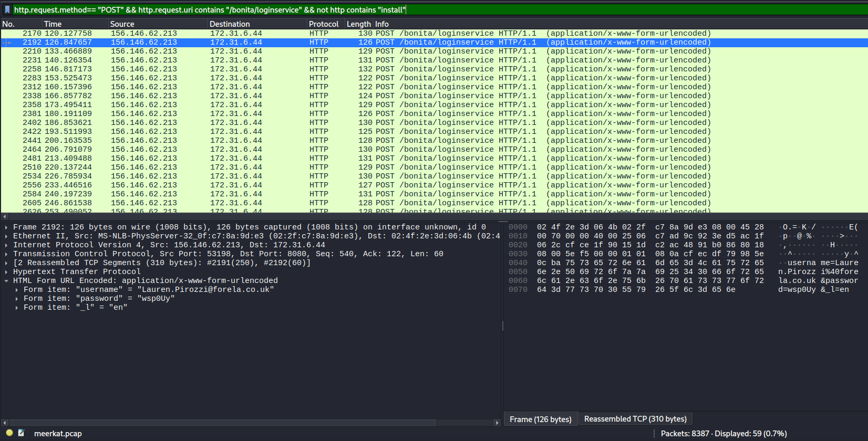Select packet number 2605

[x=434, y=203]
